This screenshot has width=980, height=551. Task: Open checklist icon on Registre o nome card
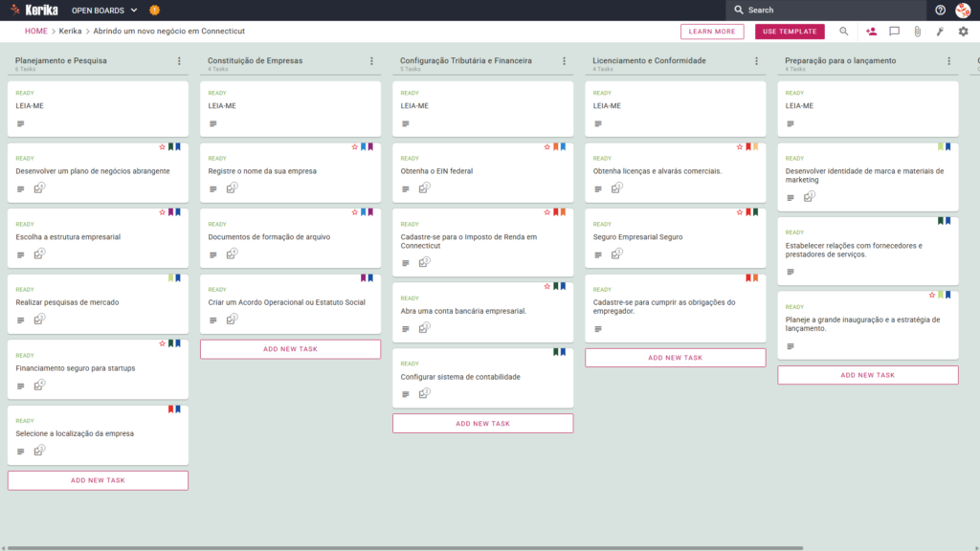232,188
